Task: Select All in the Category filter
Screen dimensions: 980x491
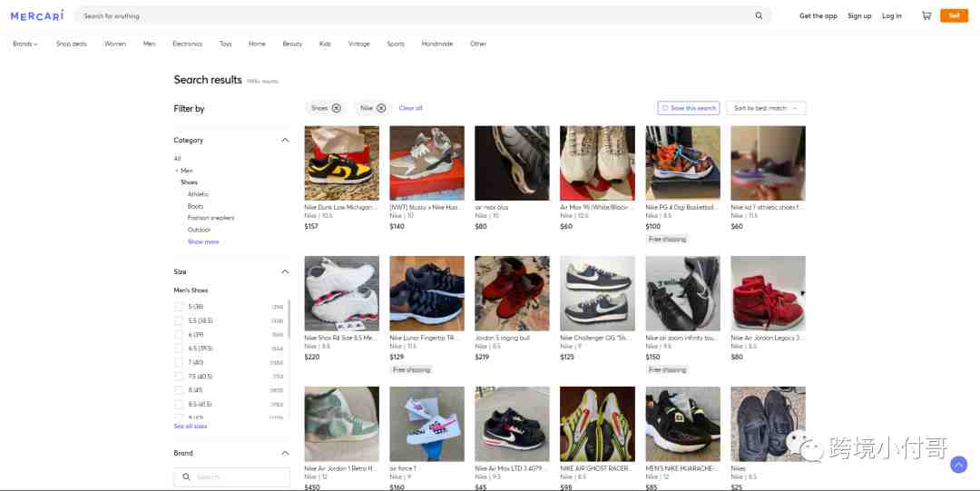Action: [177, 158]
